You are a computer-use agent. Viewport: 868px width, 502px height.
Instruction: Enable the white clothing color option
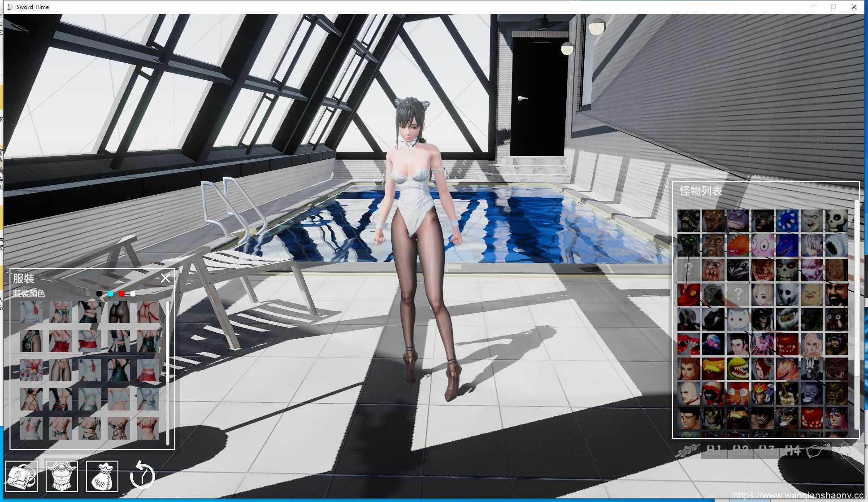[x=133, y=293]
